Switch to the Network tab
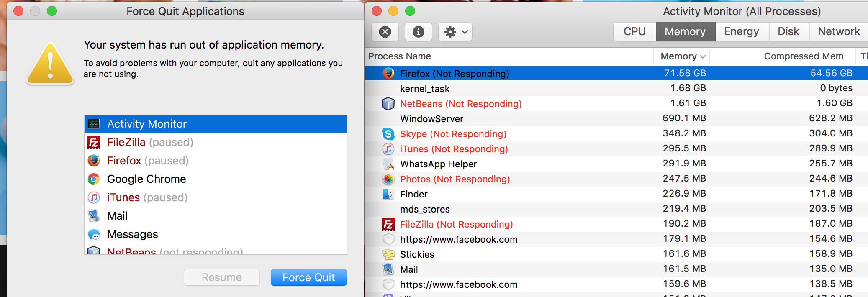 coord(838,31)
